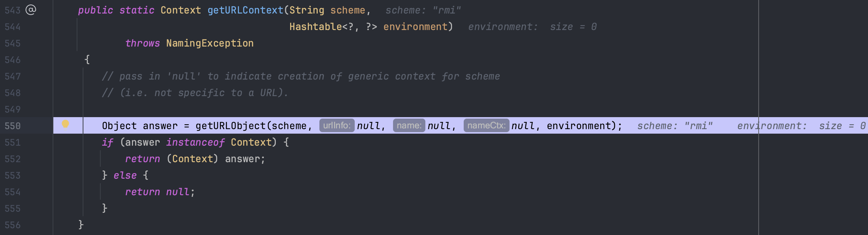Click the inline scheme "rmi" value on line 543

click(423, 10)
